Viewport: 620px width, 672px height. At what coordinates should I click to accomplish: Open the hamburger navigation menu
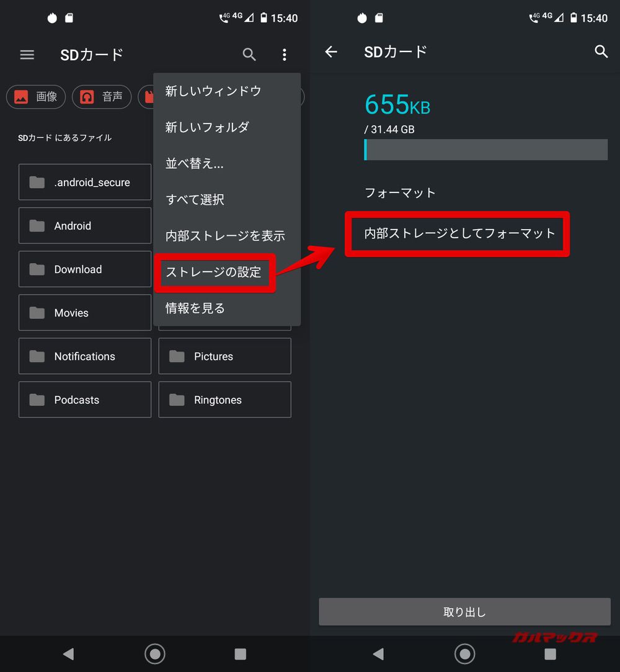[27, 55]
